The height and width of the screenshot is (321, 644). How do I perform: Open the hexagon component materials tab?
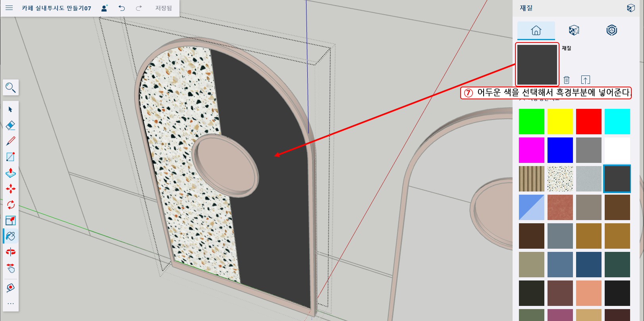tap(611, 30)
